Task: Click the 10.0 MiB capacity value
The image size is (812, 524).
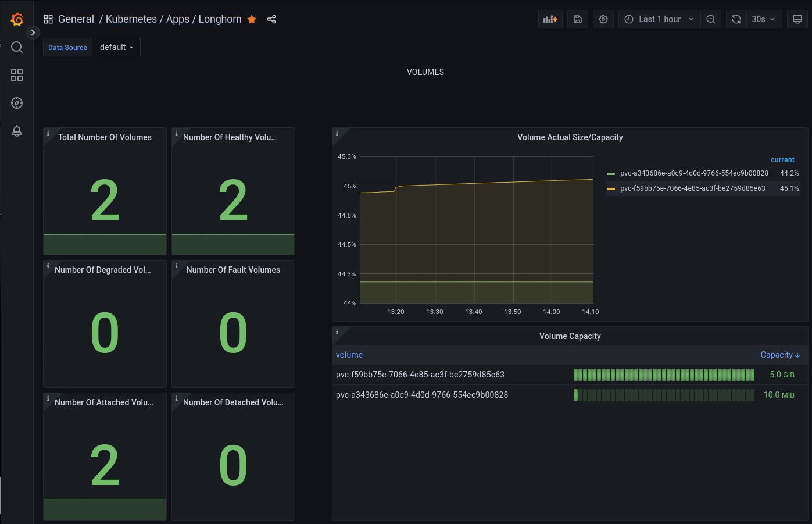Action: [x=779, y=395]
